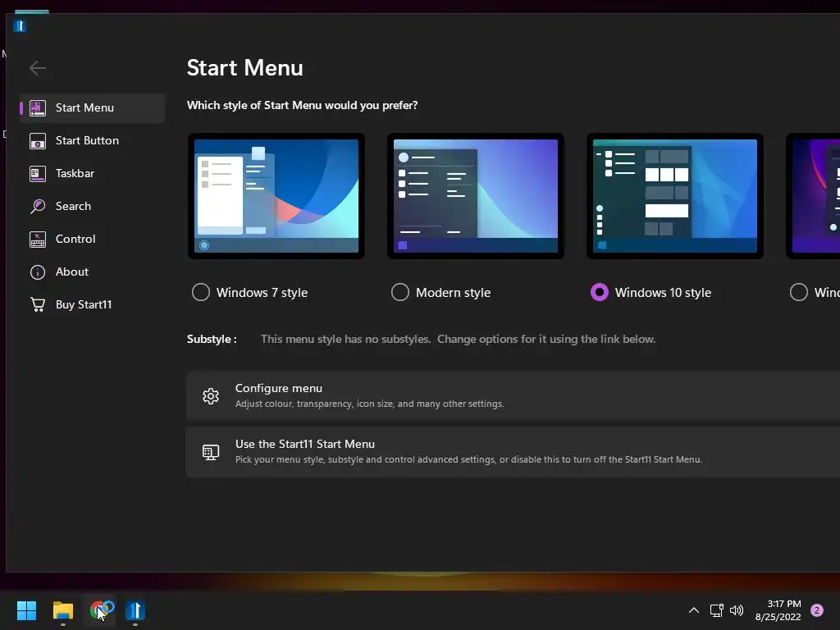This screenshot has height=630, width=840.
Task: Open File Explorer from the taskbar
Action: (x=62, y=610)
